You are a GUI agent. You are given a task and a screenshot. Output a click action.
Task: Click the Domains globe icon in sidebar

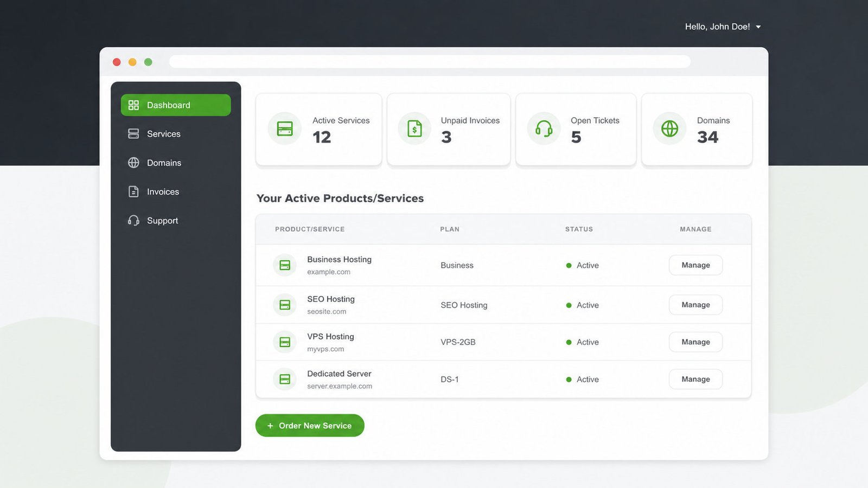133,163
